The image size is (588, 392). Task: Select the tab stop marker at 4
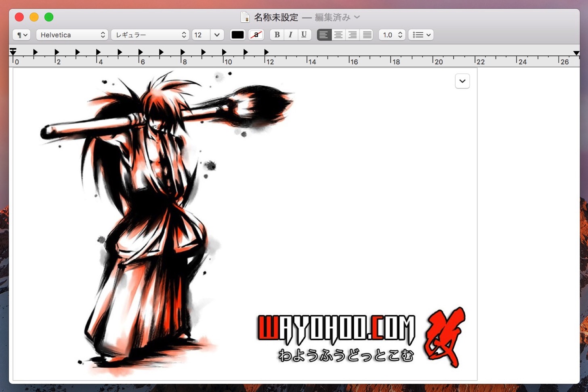click(x=98, y=52)
